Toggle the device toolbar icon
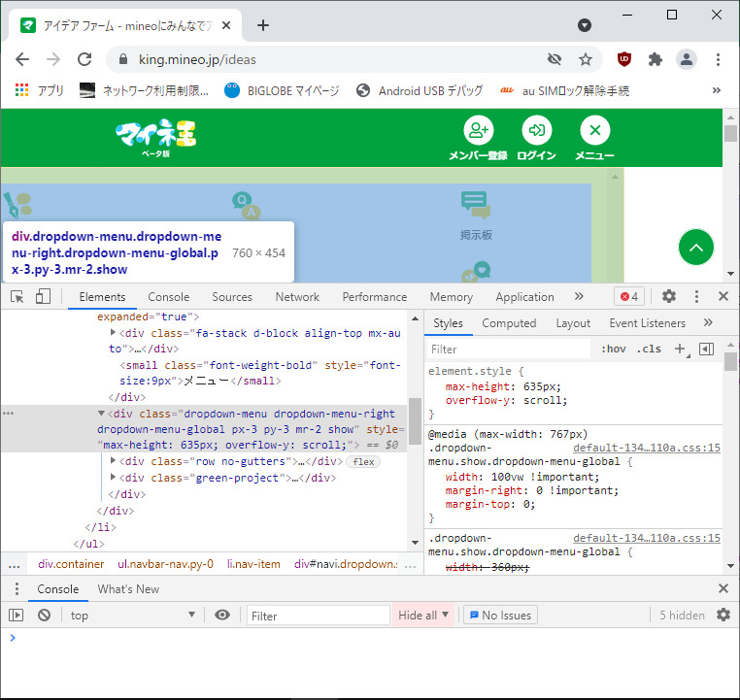The width and height of the screenshot is (740, 700). point(43,297)
